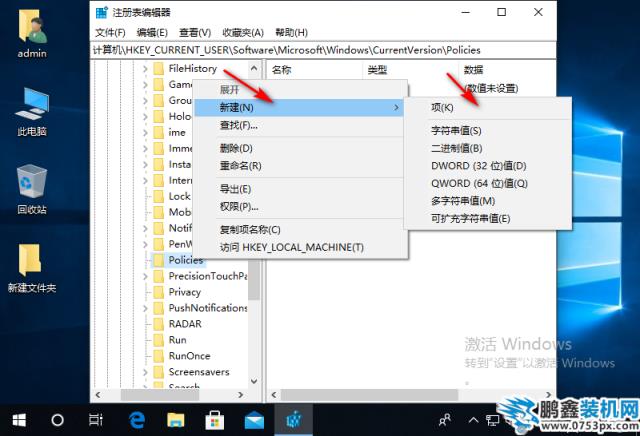The image size is (640, 436).
Task: Expand the Notif tree node
Action: point(145,228)
